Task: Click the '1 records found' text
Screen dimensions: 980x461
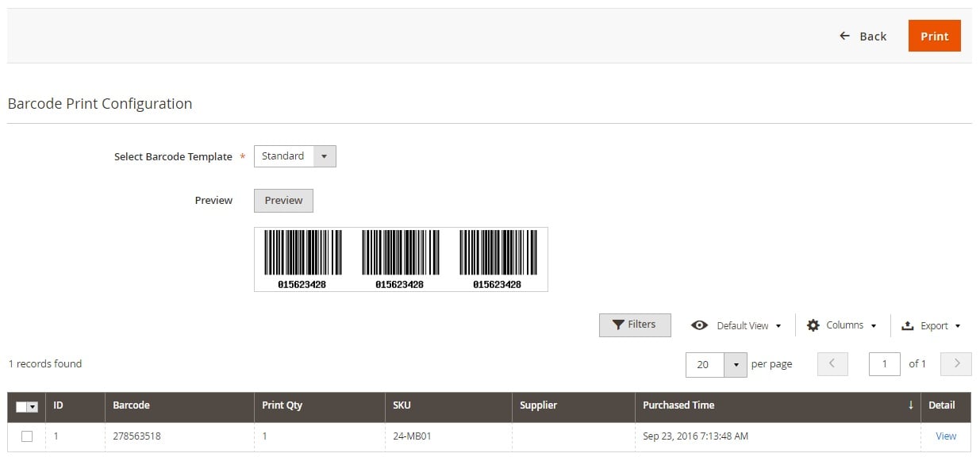Action: click(45, 364)
